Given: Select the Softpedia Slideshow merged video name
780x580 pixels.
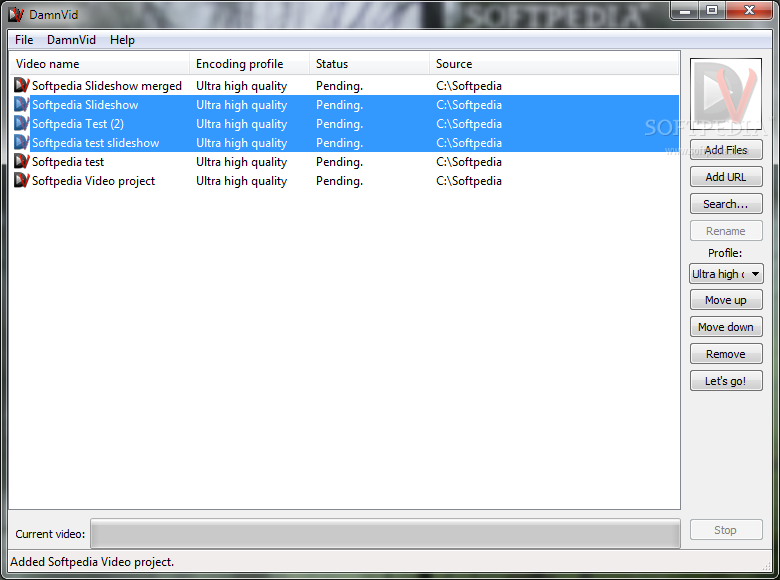Looking at the screenshot, I should [107, 86].
